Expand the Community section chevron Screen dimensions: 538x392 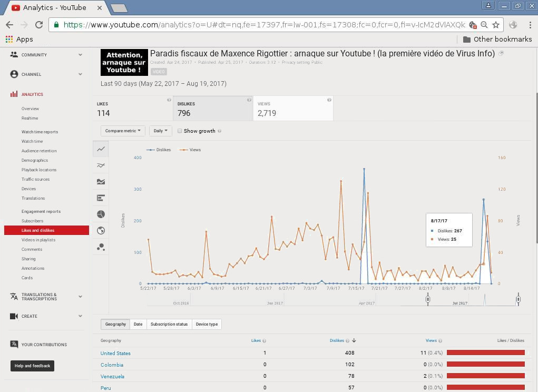(80, 54)
